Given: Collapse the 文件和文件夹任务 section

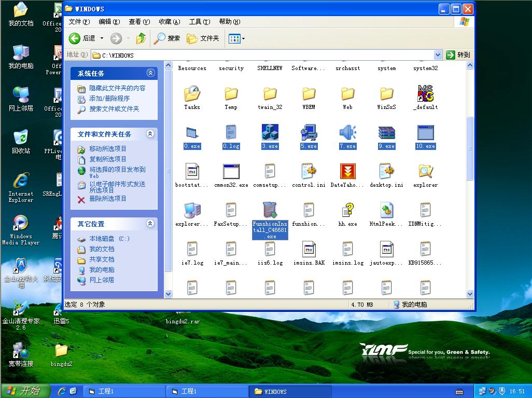Looking at the screenshot, I should pyautogui.click(x=150, y=134).
